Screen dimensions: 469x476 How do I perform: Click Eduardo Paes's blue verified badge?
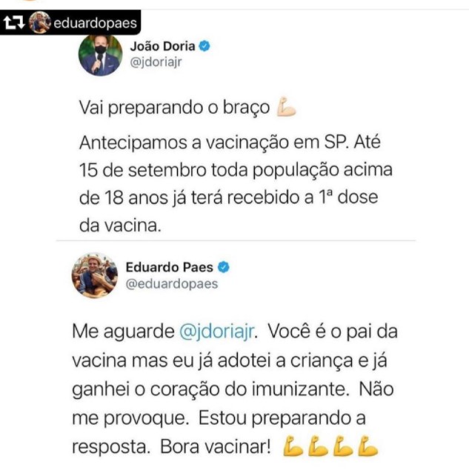224,268
